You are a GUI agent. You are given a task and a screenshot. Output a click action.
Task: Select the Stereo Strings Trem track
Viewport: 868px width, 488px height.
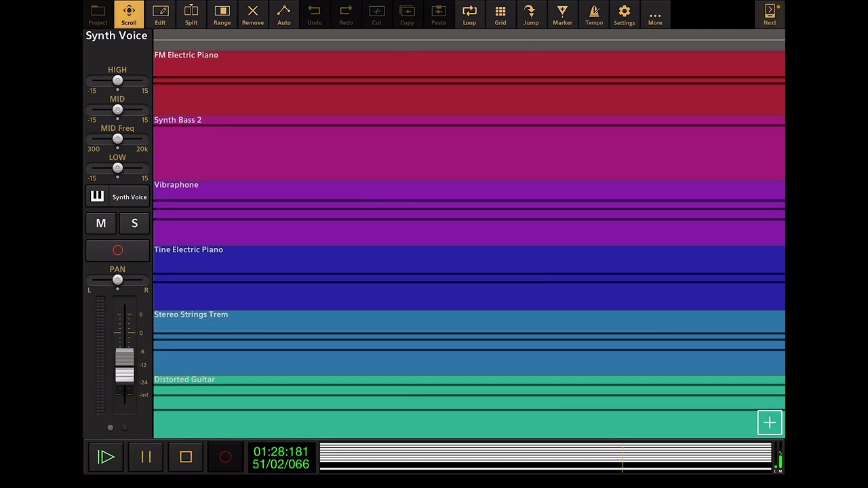469,343
